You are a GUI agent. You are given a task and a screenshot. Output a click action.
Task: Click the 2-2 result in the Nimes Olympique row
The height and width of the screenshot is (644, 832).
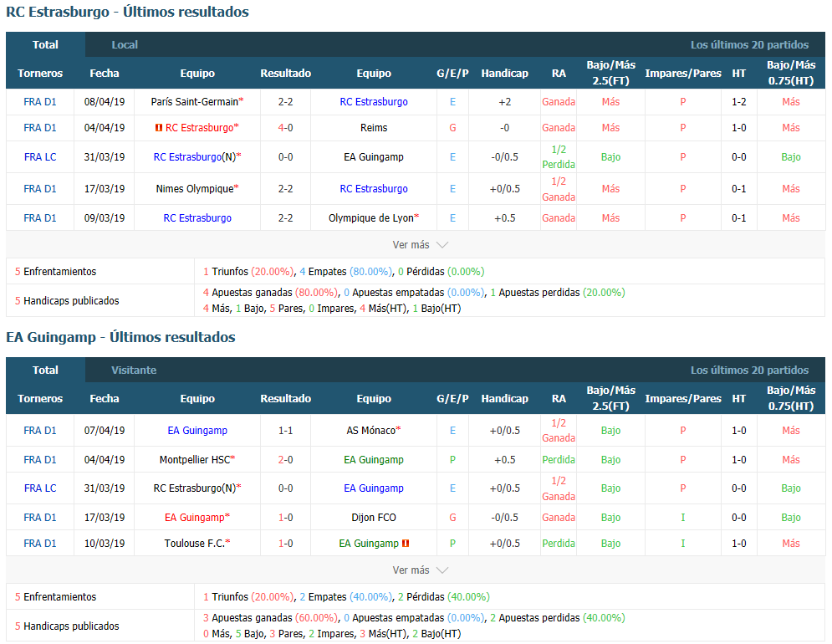pyautogui.click(x=285, y=188)
